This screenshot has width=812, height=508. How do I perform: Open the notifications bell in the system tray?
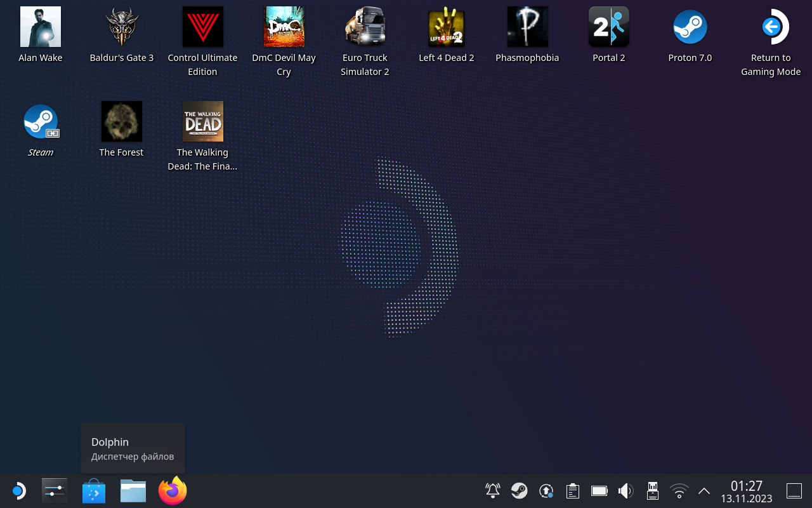(493, 490)
